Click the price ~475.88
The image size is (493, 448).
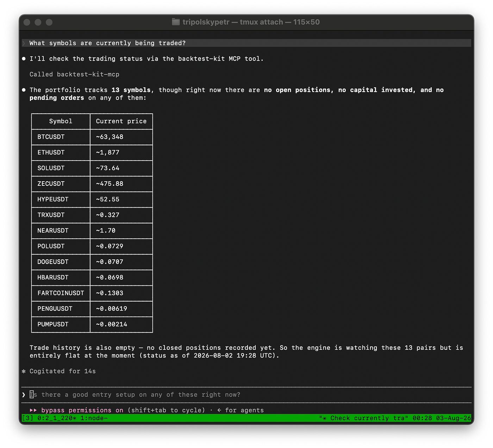pos(110,184)
